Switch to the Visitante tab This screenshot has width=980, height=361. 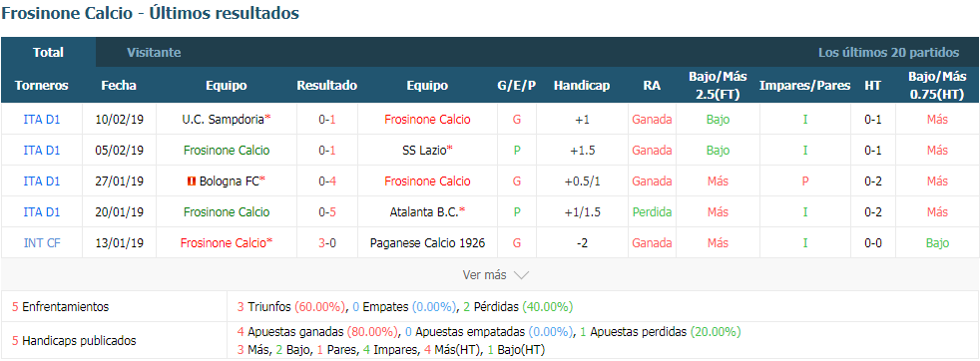[x=154, y=53]
